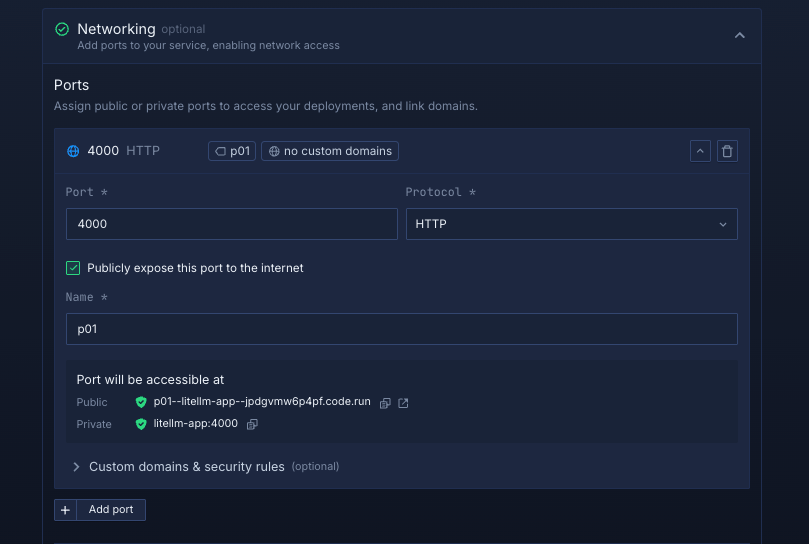Click the Public address green shield icon
The height and width of the screenshot is (544, 809).
click(141, 402)
